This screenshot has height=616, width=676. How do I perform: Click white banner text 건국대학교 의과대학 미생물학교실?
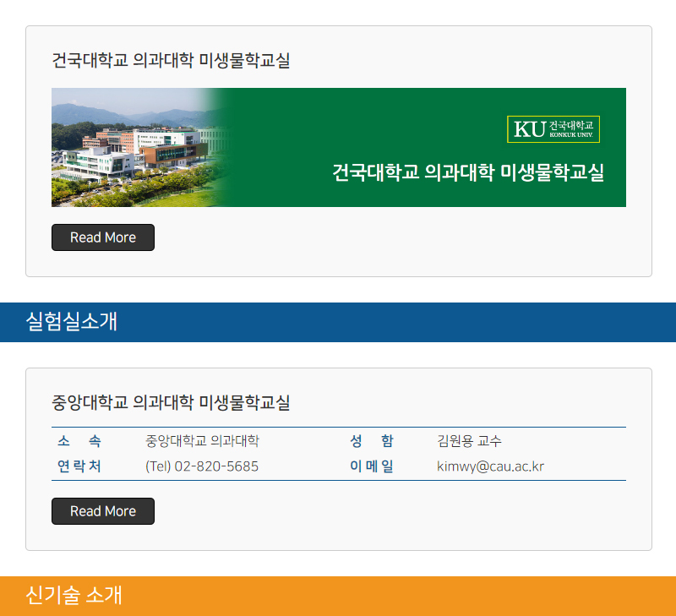click(x=468, y=172)
